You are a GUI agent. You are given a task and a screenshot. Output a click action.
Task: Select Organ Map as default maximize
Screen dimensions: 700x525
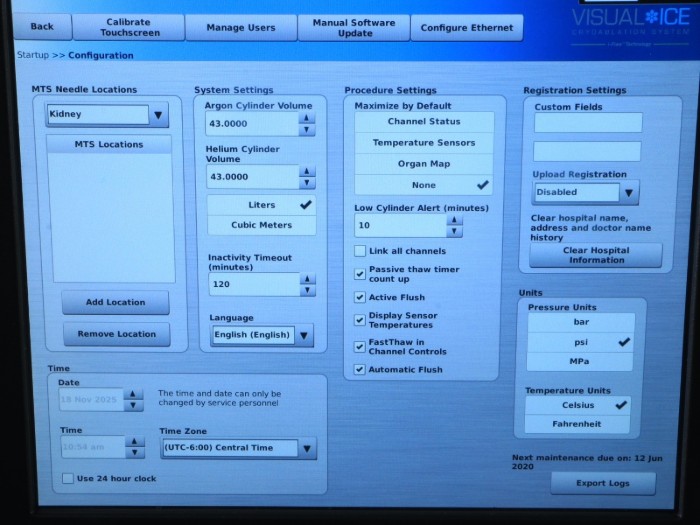pyautogui.click(x=424, y=164)
